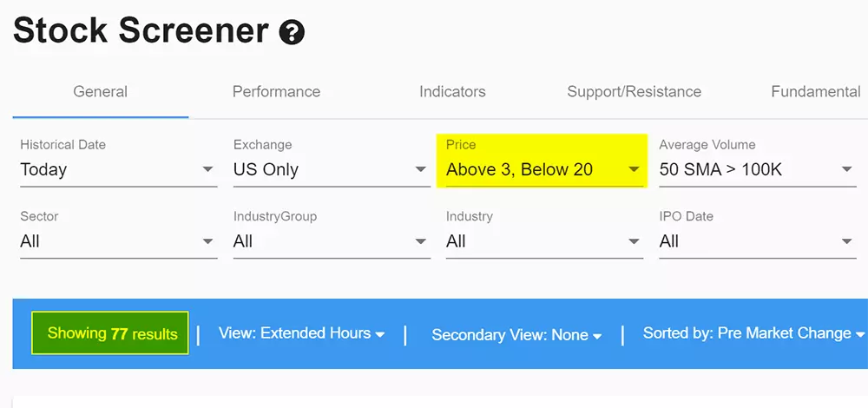This screenshot has height=408, width=868.
Task: Switch to the General tab
Action: coord(100,91)
